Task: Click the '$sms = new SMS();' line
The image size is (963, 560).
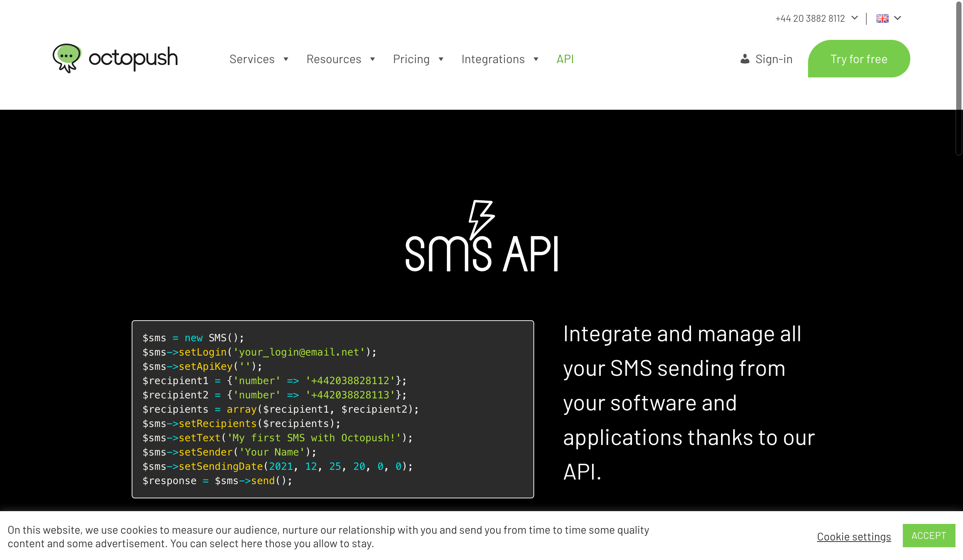Action: pyautogui.click(x=193, y=338)
